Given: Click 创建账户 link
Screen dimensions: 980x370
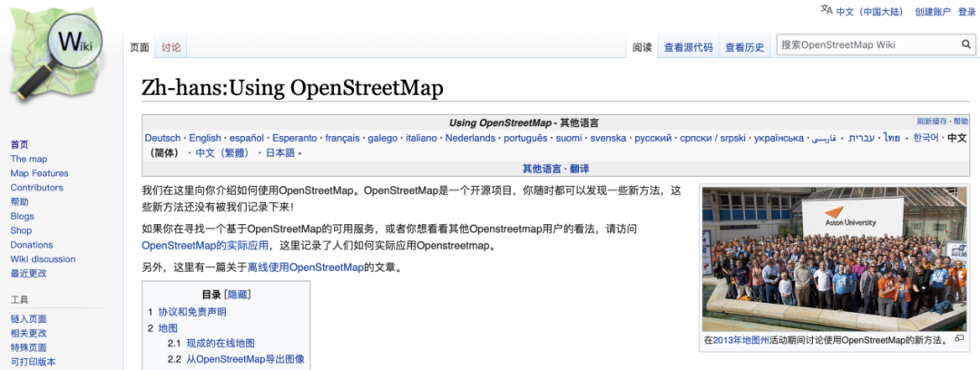Looking at the screenshot, I should coord(933,11).
